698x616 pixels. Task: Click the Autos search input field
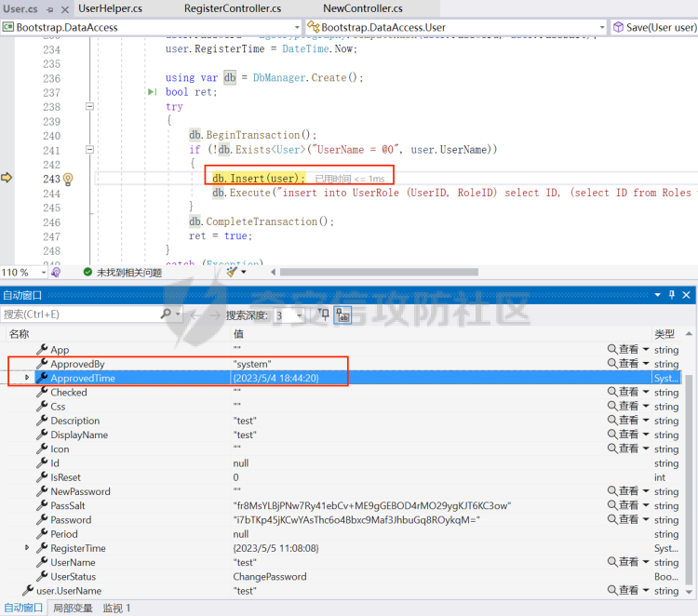click(x=79, y=315)
